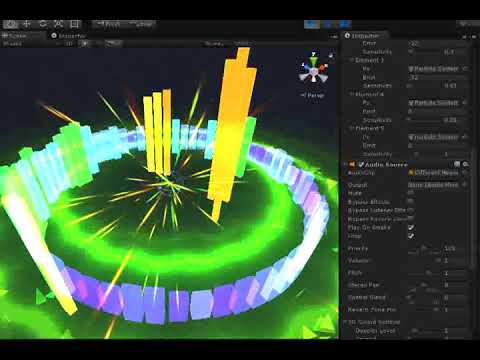Open Audio Source settings gear menu
This screenshot has height=360, width=480.
(466, 164)
